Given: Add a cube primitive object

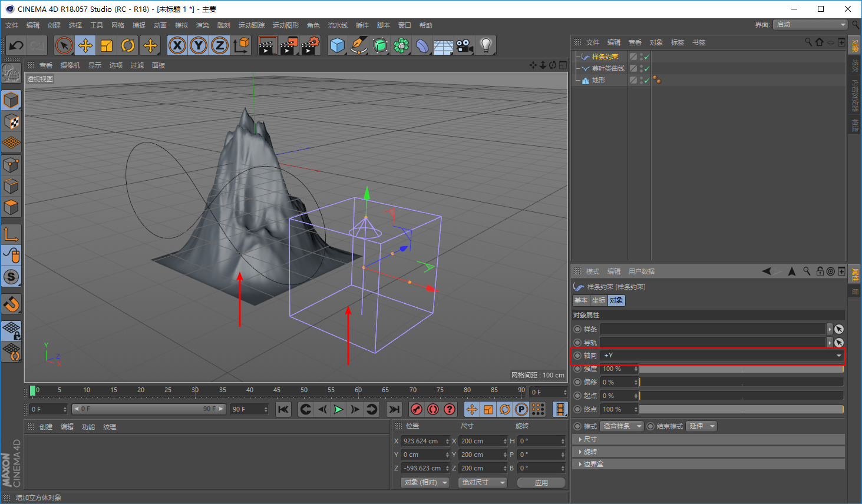Looking at the screenshot, I should pyautogui.click(x=338, y=45).
